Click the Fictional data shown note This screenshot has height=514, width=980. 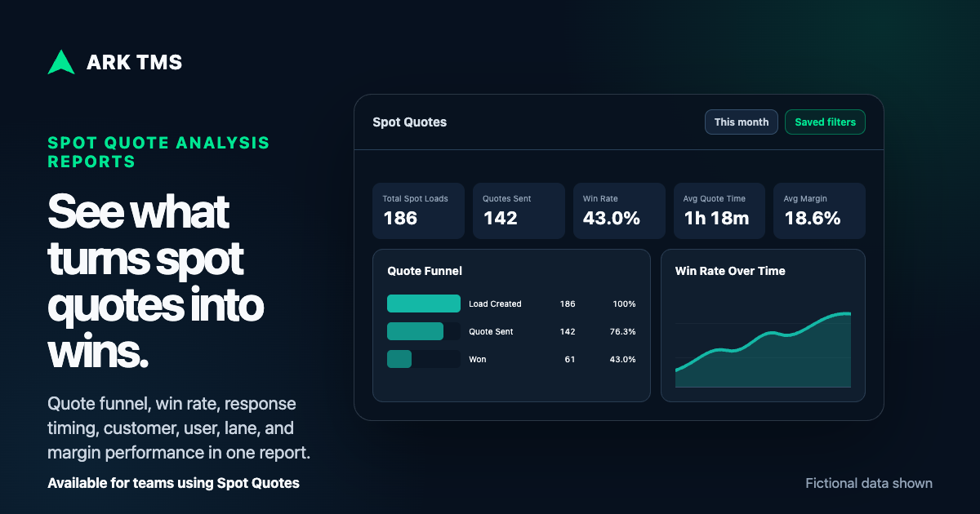click(869, 483)
